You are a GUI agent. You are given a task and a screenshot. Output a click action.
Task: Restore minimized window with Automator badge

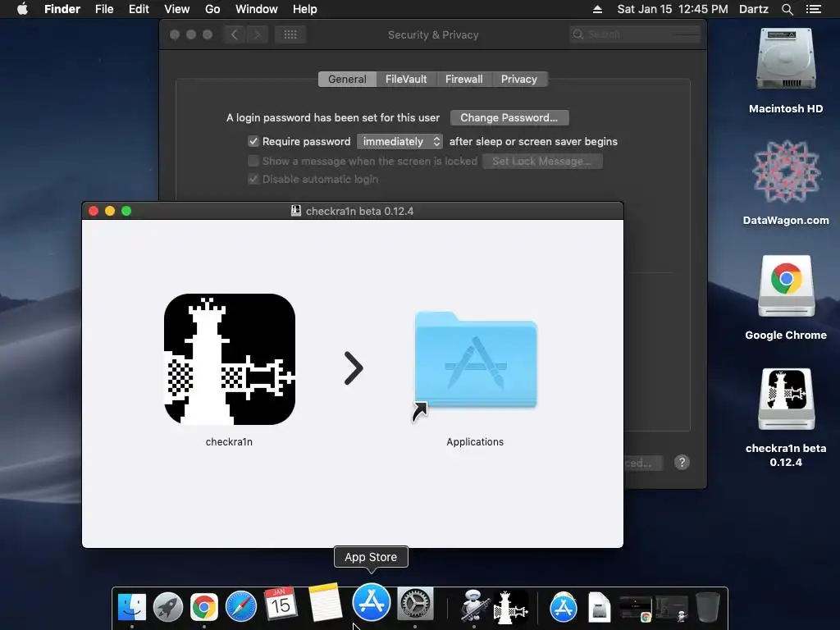(x=672, y=609)
